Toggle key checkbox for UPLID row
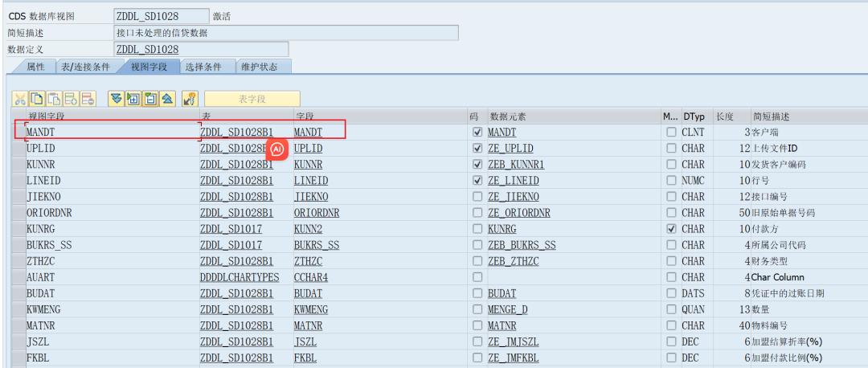868x368 pixels. (x=477, y=149)
